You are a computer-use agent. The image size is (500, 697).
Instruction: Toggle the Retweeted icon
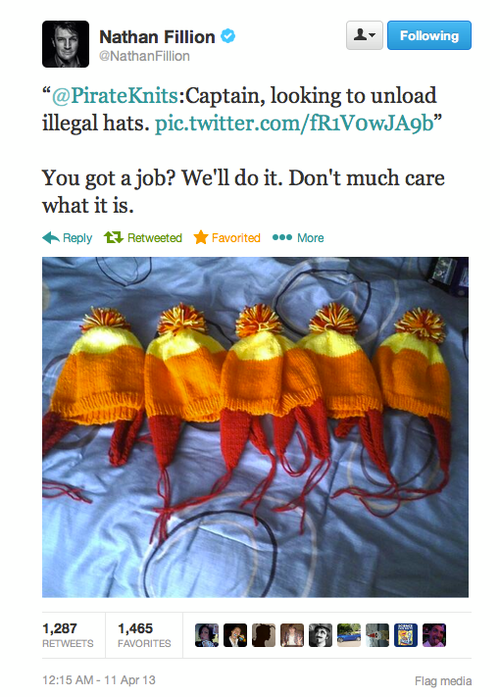113,238
